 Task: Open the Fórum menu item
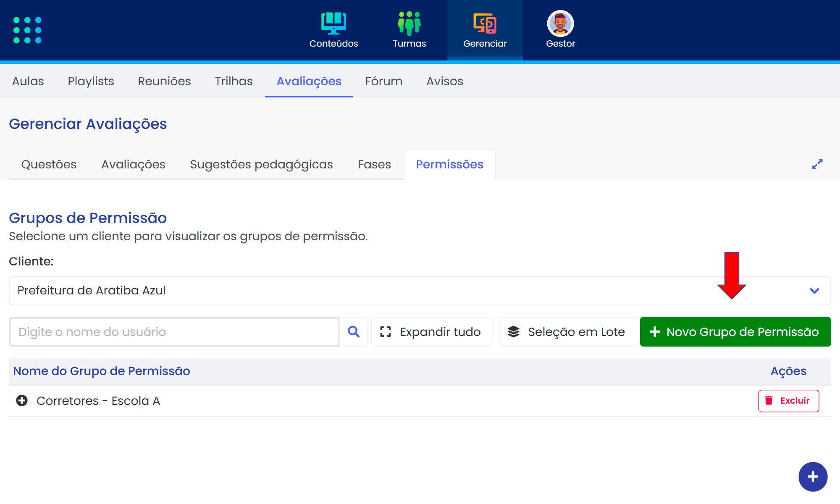click(x=383, y=81)
